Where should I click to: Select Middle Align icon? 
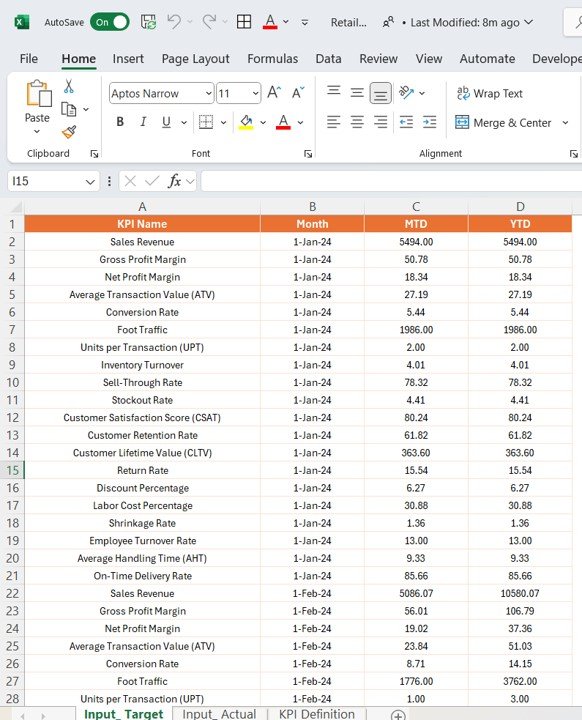[x=357, y=93]
